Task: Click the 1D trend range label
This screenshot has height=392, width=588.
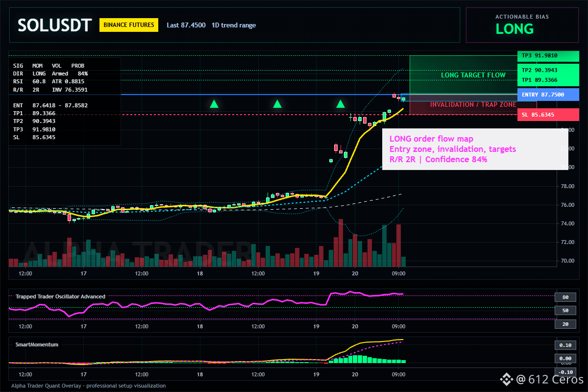Action: 234,25
